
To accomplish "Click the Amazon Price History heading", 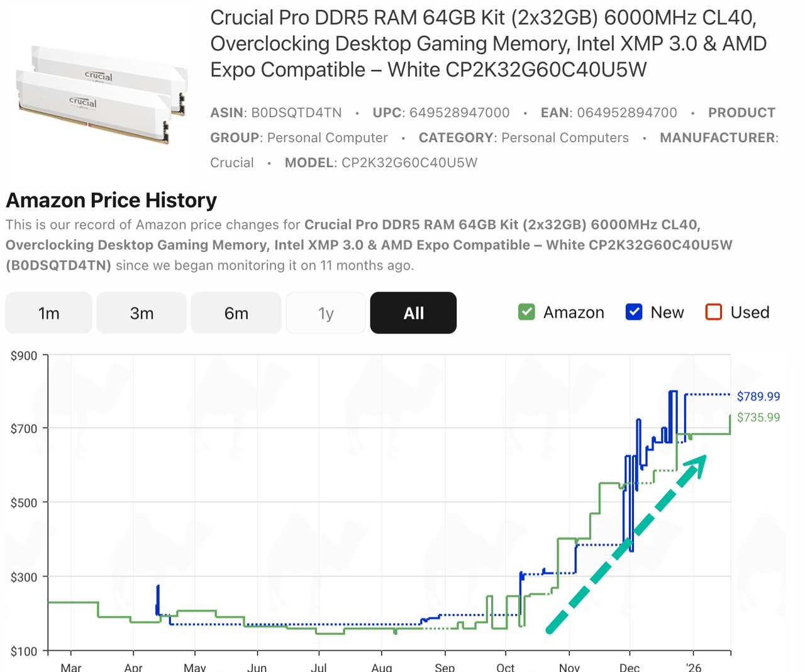I will pos(111,201).
